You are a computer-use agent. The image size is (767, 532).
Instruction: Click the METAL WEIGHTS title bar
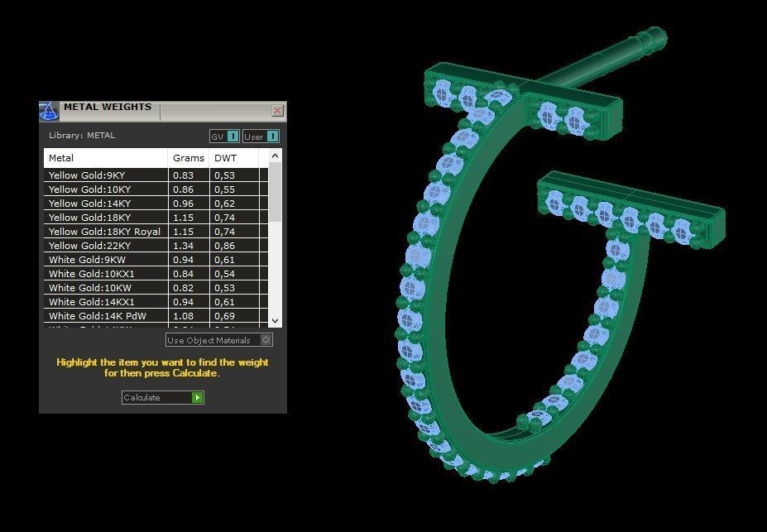[x=162, y=111]
